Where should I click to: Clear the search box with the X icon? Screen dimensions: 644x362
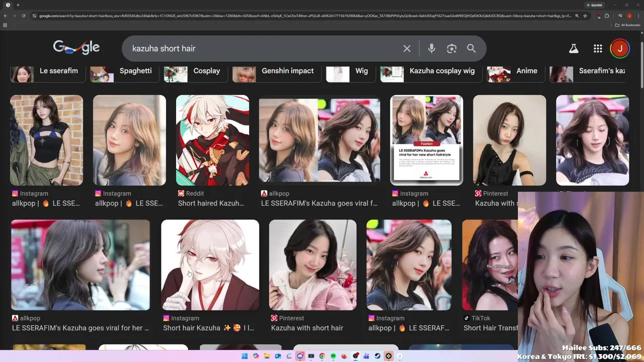407,48
